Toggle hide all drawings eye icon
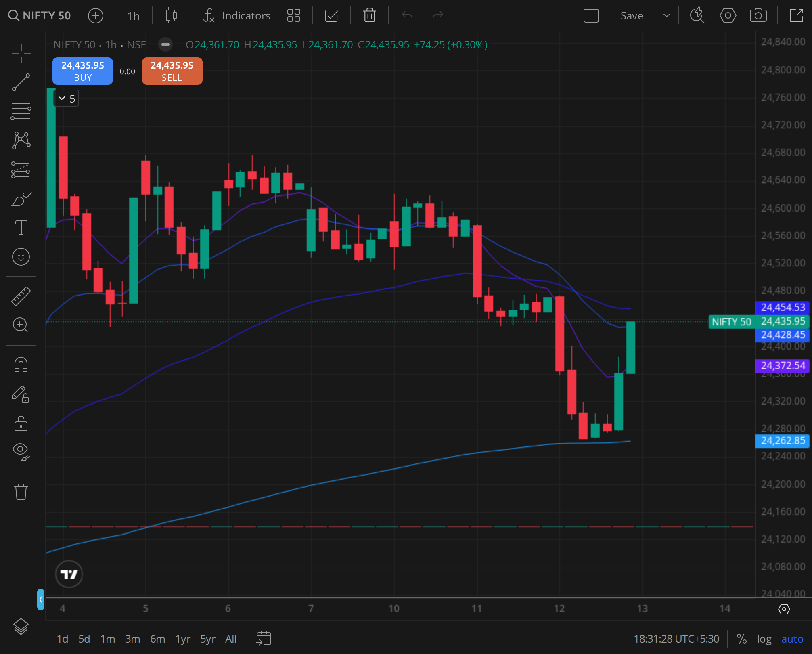The width and height of the screenshot is (812, 654). 21,452
